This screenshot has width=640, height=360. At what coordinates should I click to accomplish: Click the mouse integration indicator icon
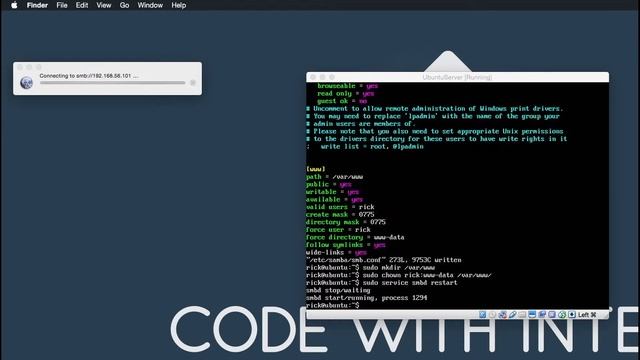coord(562,315)
